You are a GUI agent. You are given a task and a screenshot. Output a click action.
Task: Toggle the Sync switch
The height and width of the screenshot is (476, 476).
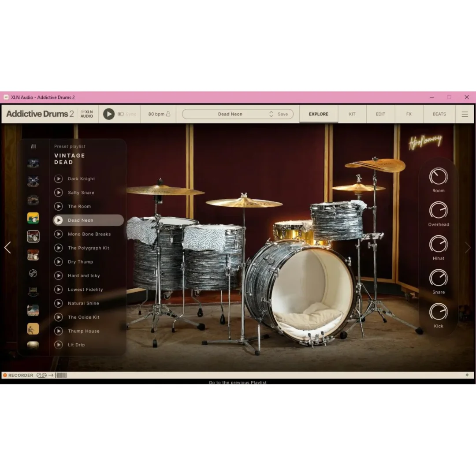(x=120, y=114)
